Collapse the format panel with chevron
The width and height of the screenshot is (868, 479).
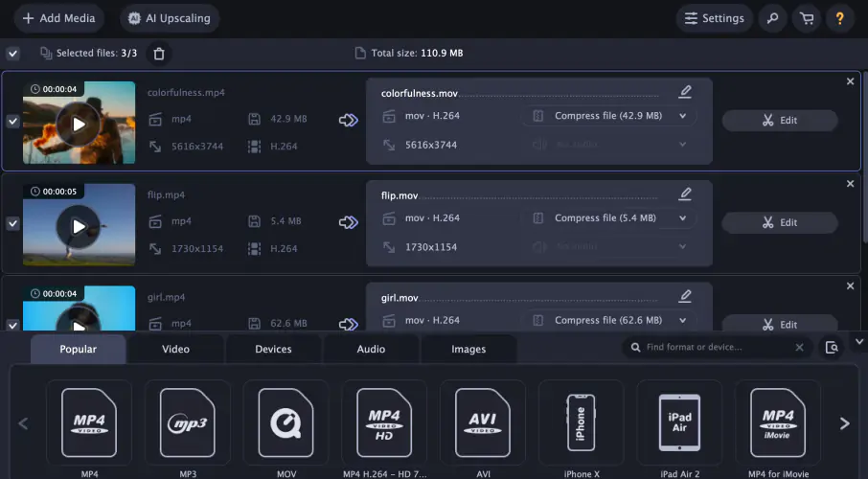click(857, 341)
